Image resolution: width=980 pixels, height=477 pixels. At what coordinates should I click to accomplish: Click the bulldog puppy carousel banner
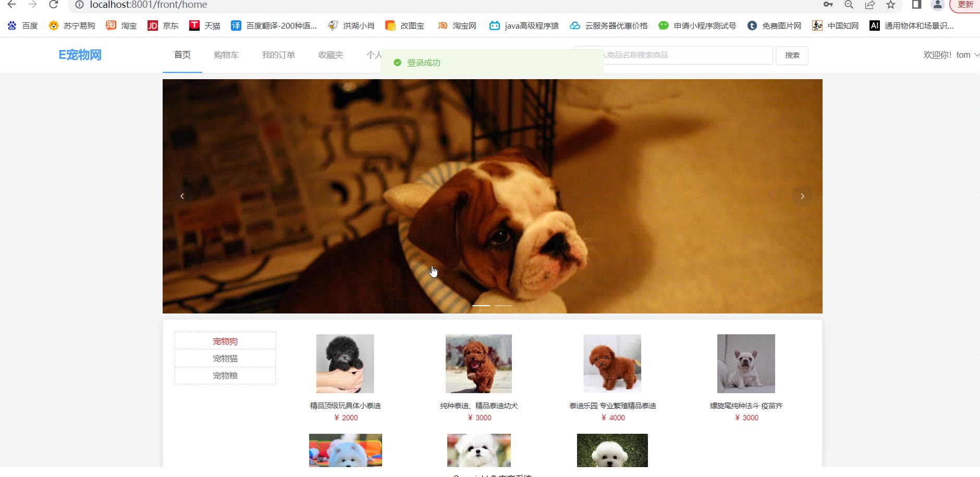point(492,196)
